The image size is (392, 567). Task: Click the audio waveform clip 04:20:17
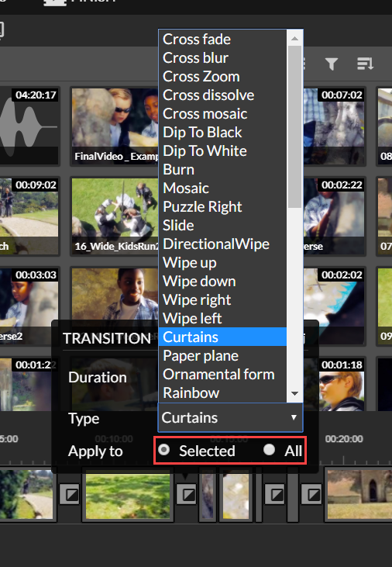coord(29,126)
